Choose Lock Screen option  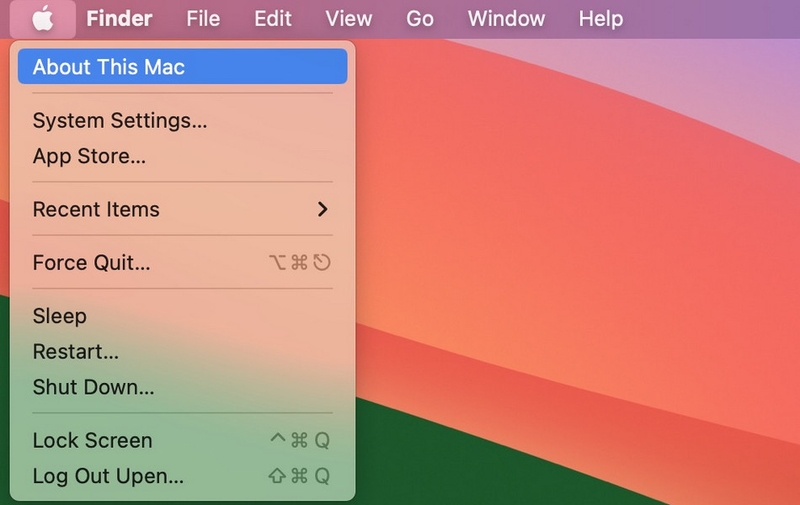tap(183, 440)
